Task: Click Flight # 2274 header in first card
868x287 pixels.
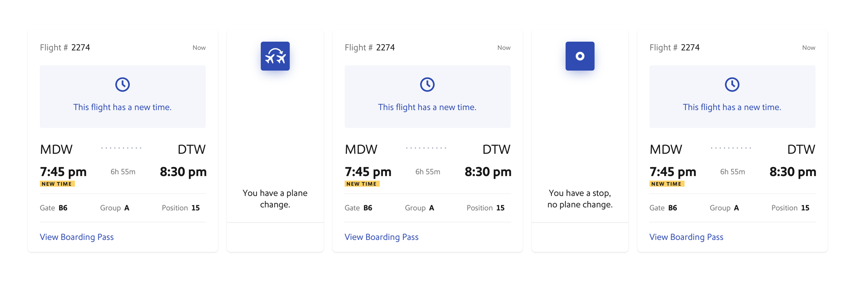Action: pyautogui.click(x=65, y=47)
